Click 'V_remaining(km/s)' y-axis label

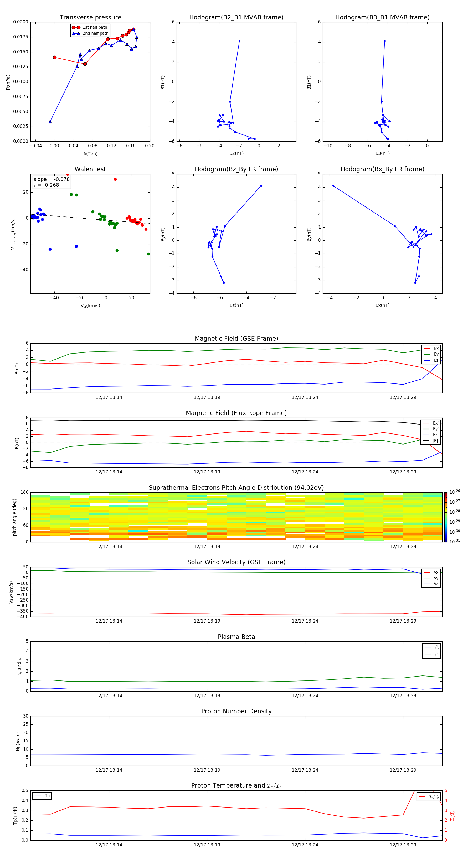13,234
